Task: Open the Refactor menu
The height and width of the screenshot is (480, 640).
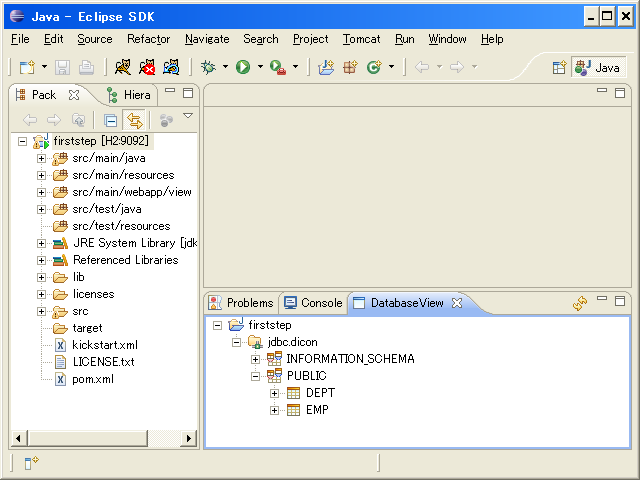Action: (x=148, y=39)
